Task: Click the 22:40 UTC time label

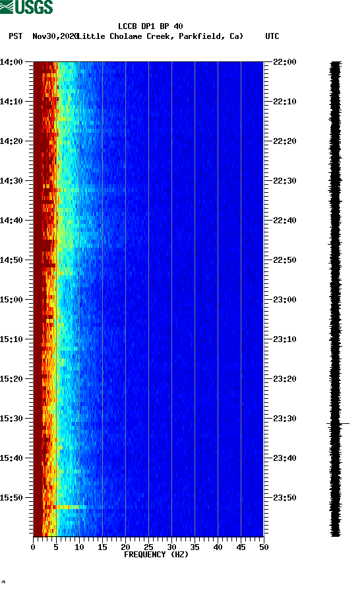Action: (284, 221)
